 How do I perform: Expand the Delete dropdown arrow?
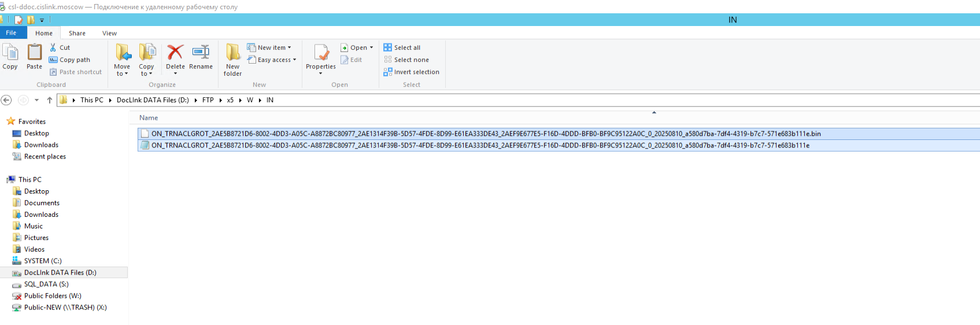coord(175,73)
